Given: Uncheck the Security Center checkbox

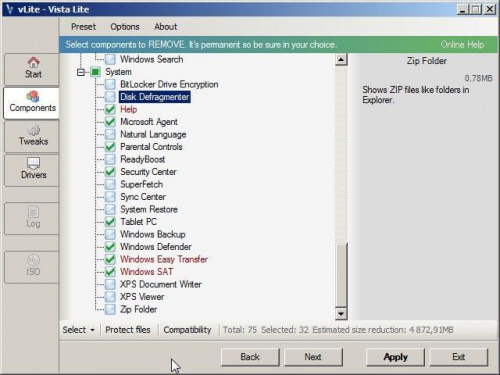Looking at the screenshot, I should (110, 172).
